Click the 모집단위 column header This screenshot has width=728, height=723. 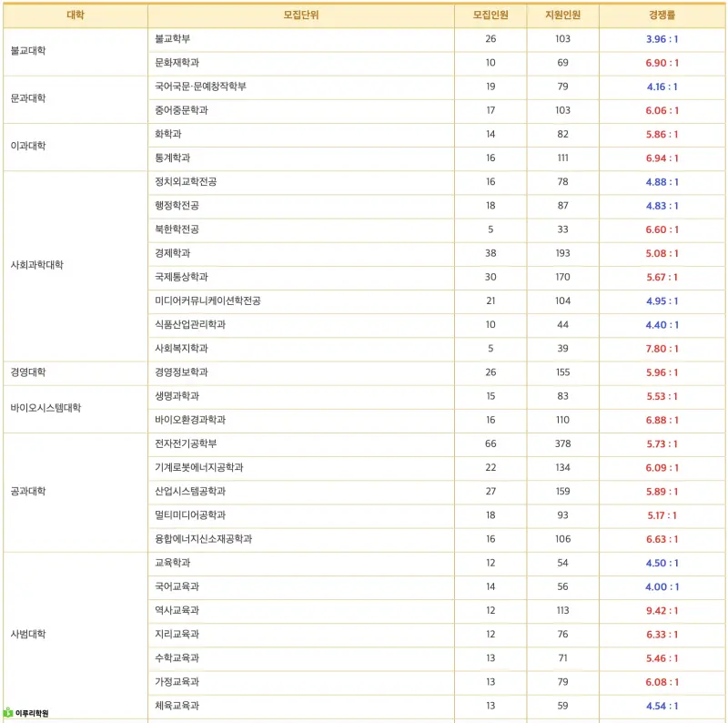coord(301,15)
